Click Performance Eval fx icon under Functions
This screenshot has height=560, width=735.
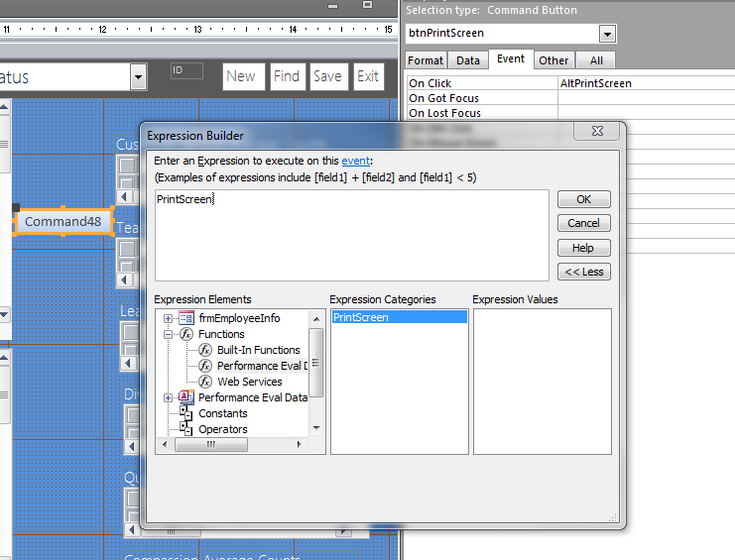tap(205, 366)
